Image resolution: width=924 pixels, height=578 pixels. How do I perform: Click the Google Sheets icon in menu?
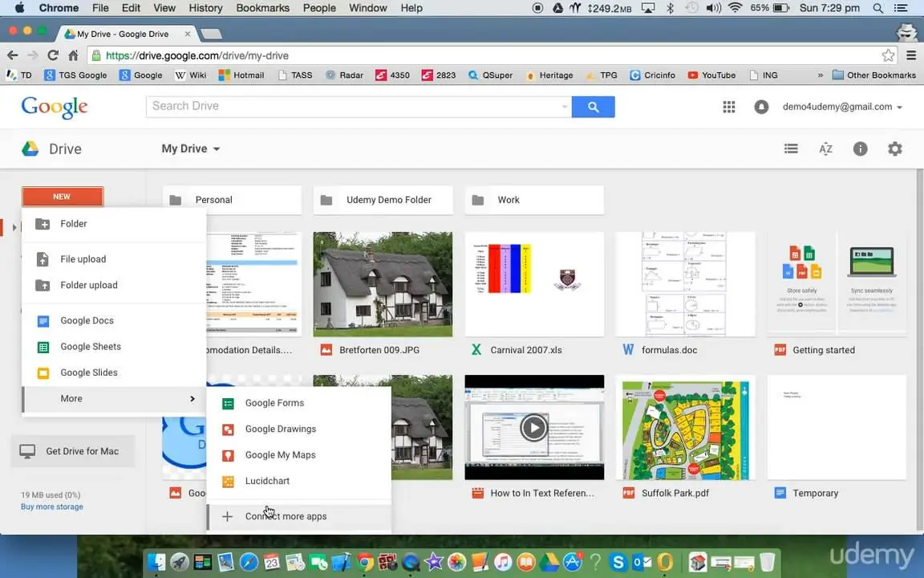click(x=43, y=347)
